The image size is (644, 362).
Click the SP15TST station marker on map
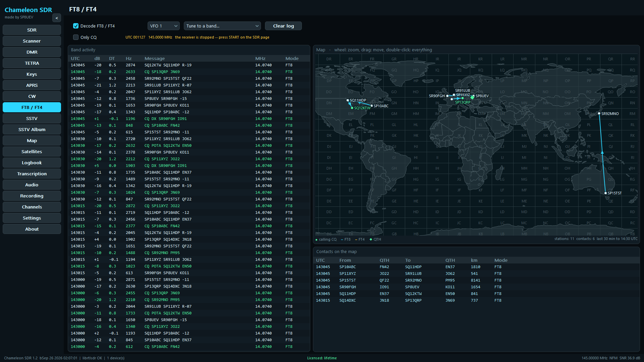point(605,193)
